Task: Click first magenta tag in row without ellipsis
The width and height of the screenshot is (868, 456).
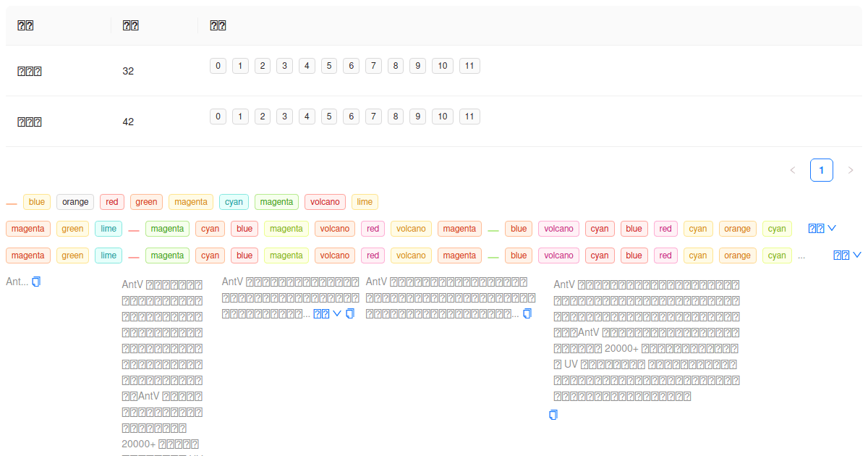Action: tap(28, 229)
